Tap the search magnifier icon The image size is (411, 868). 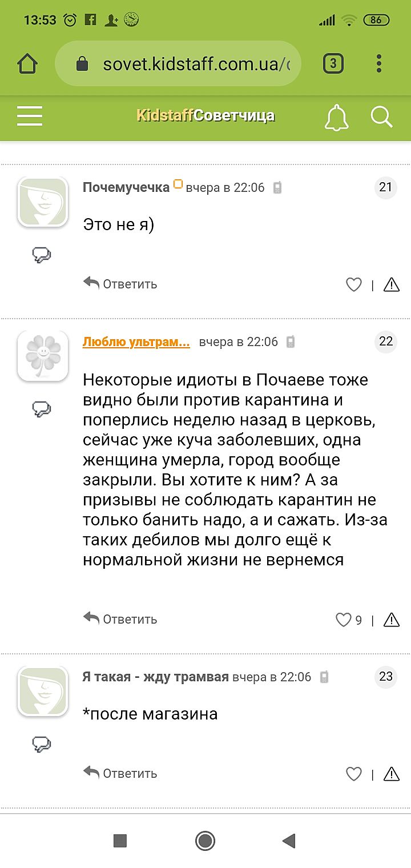(381, 116)
